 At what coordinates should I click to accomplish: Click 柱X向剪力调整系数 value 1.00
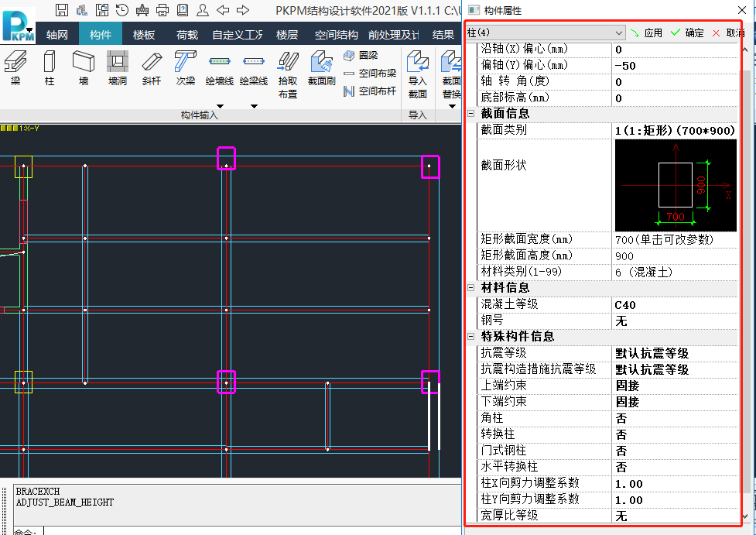pos(676,484)
